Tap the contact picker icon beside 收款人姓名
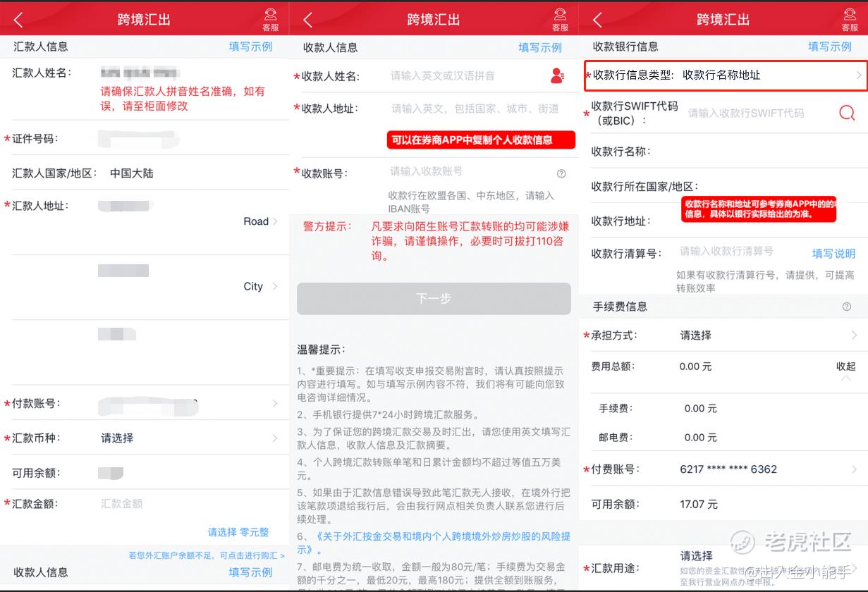The height and width of the screenshot is (592, 868). pyautogui.click(x=557, y=76)
